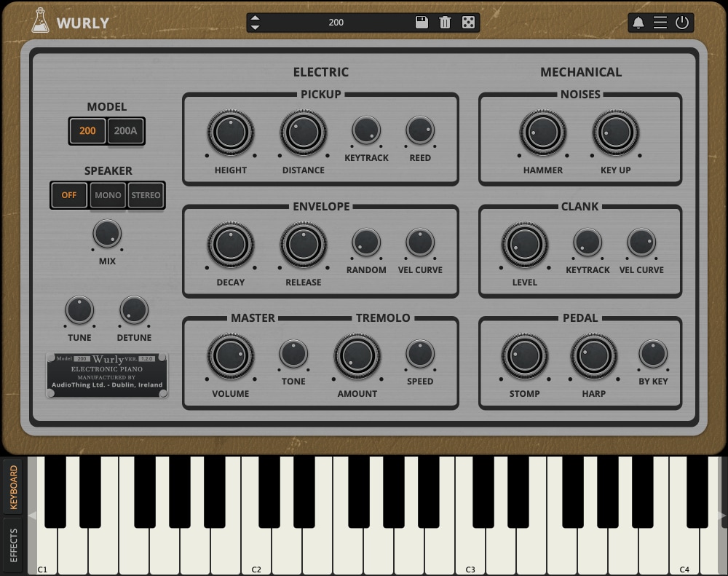The image size is (728, 576).
Task: Shift keyboard right with right arrow
Action: coord(722,516)
